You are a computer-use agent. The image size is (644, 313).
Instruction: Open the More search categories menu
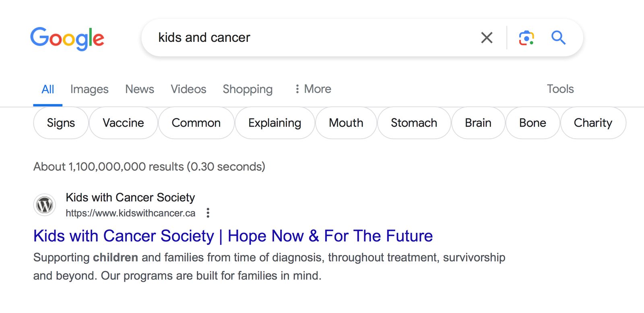(x=313, y=89)
